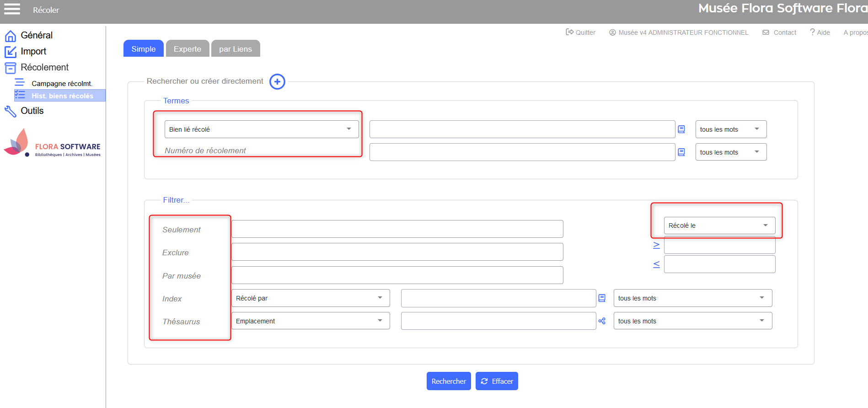This screenshot has width=868, height=408.
Task: Open index list icon for Numéro de récolement
Action: click(x=681, y=152)
